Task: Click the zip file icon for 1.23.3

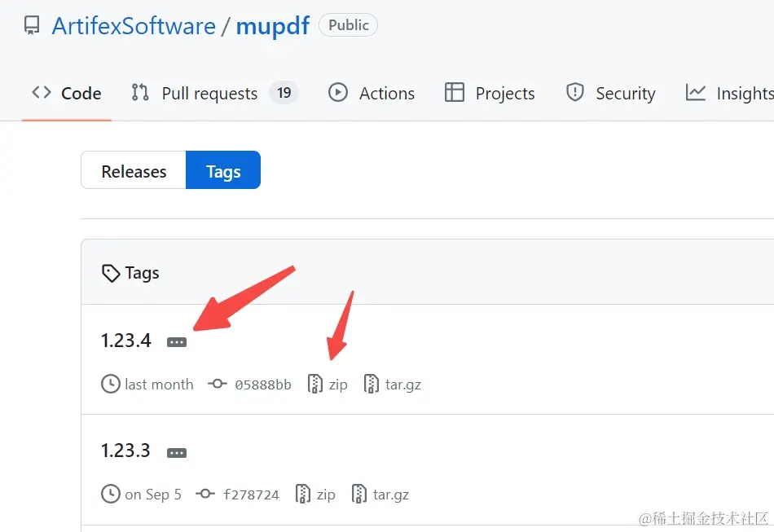Action: (302, 494)
